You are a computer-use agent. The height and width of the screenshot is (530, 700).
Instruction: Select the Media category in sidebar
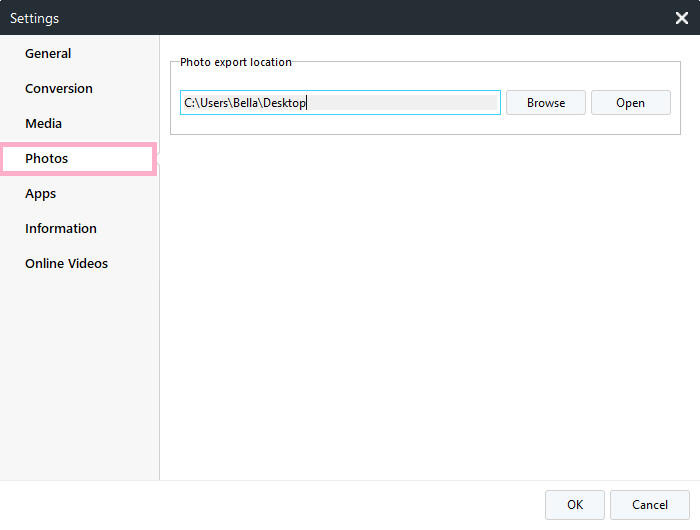[x=44, y=124]
